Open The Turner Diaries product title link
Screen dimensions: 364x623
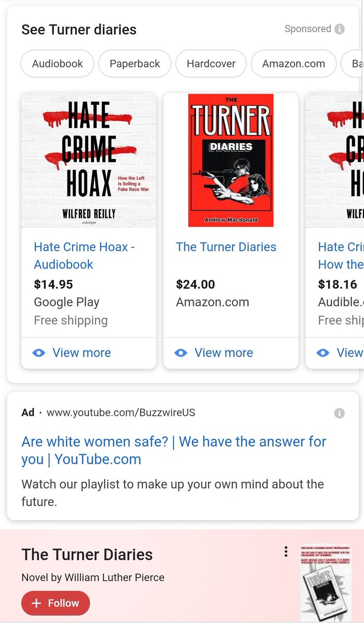pyautogui.click(x=226, y=247)
